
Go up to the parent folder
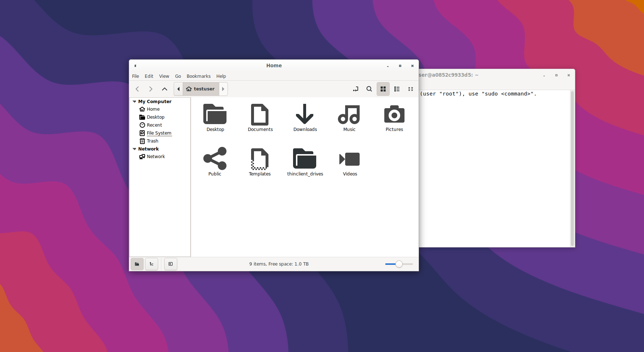[165, 89]
